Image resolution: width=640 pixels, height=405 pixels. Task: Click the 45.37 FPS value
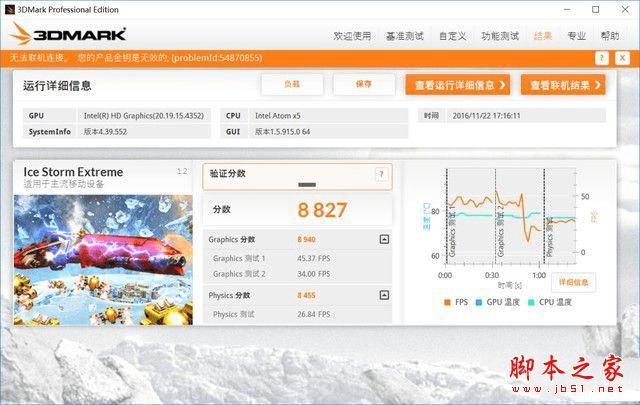(314, 258)
